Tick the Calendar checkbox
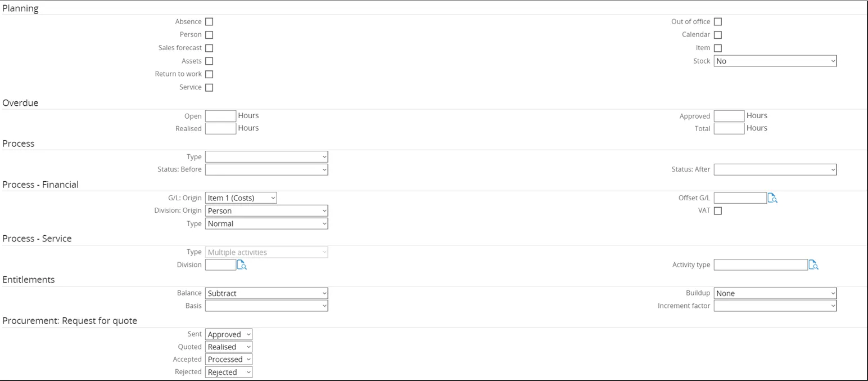Screen dimensions: 868x381 [x=717, y=35]
